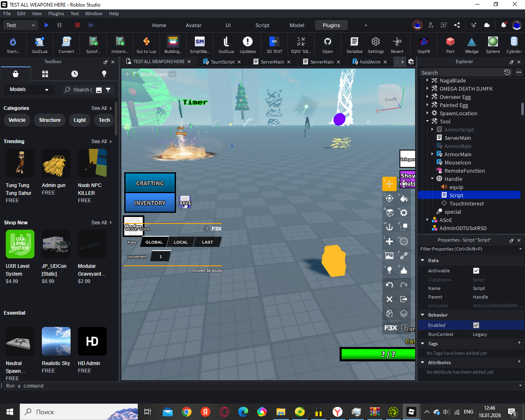Switch to the TauntScript editor tab
Viewport: 525px width, 420px height.
pyautogui.click(x=222, y=62)
